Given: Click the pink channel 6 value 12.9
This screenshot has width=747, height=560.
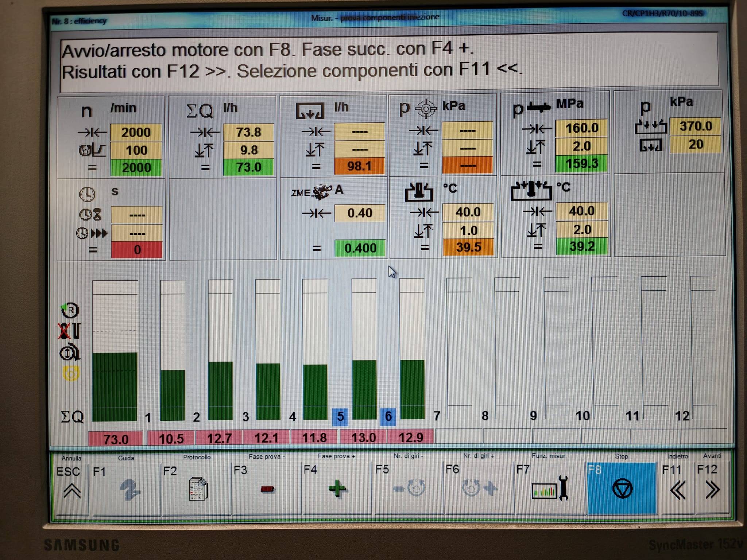Looking at the screenshot, I should [x=411, y=437].
